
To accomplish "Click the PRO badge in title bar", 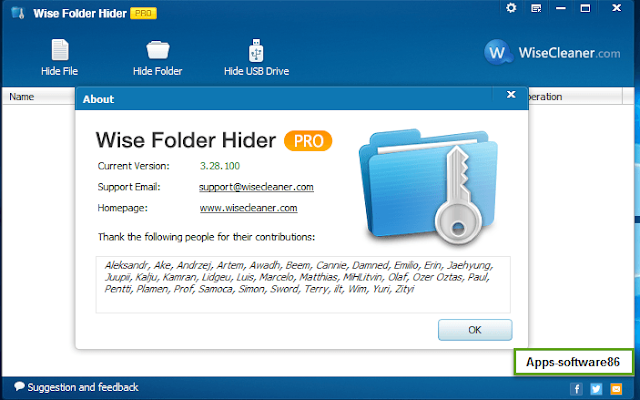I will pyautogui.click(x=143, y=13).
